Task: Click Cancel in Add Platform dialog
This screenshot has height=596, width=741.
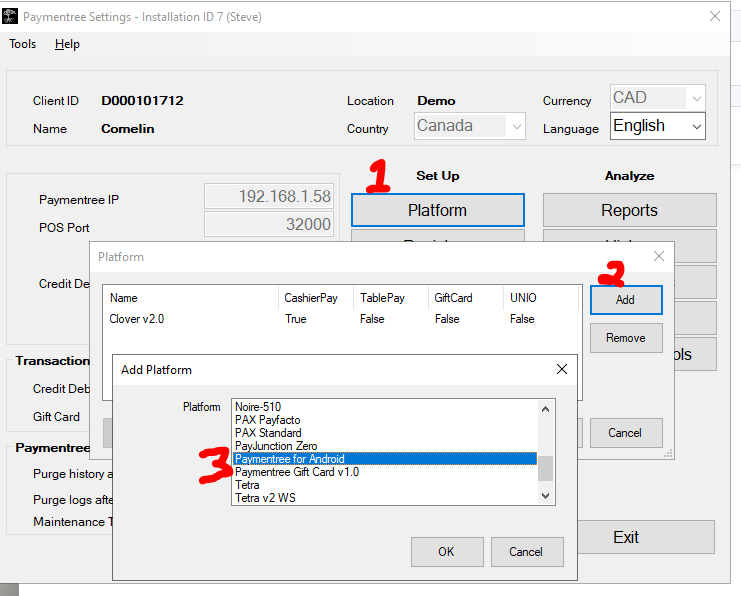Action: (x=526, y=552)
